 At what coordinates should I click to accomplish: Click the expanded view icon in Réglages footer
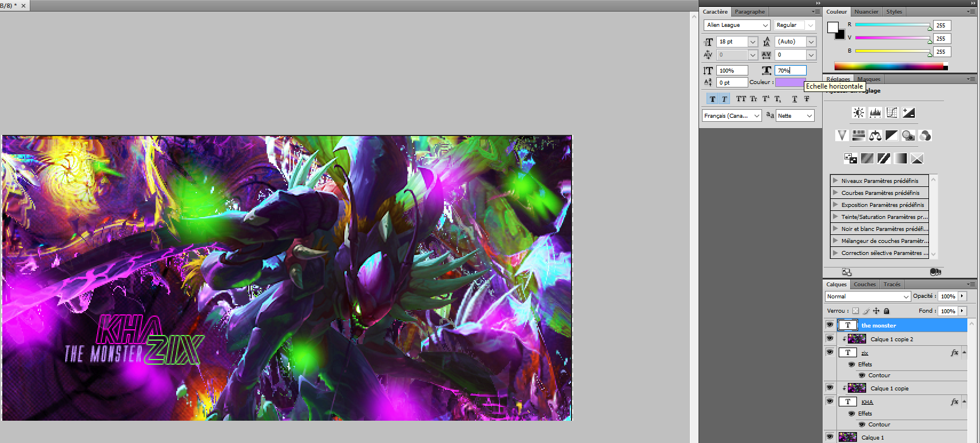847,272
